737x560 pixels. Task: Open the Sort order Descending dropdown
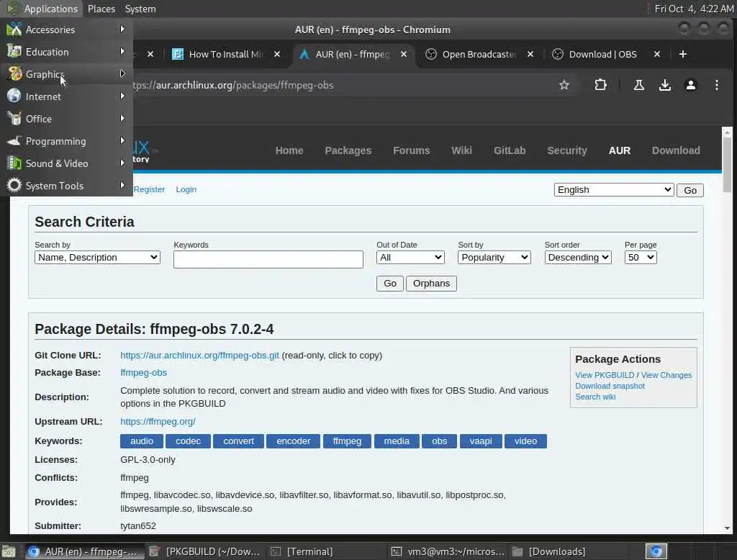[x=578, y=257]
